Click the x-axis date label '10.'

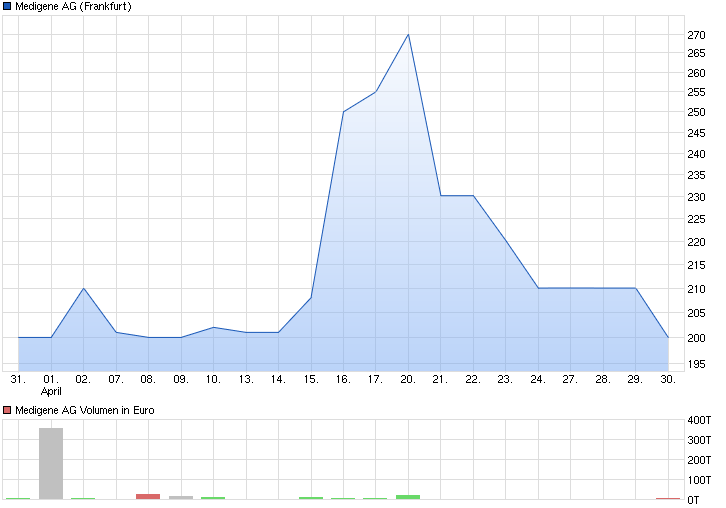click(213, 379)
